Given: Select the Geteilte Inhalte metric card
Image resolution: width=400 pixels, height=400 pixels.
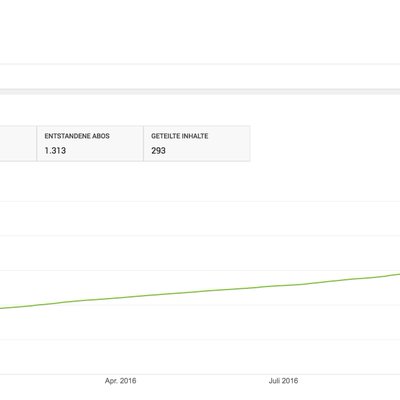Looking at the screenshot, I should (x=197, y=143).
